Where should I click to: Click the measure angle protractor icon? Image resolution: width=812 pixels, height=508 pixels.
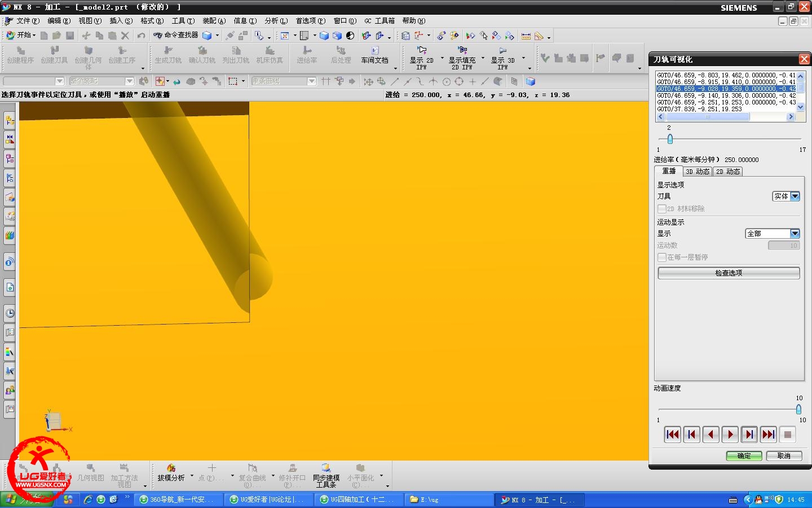[x=539, y=36]
